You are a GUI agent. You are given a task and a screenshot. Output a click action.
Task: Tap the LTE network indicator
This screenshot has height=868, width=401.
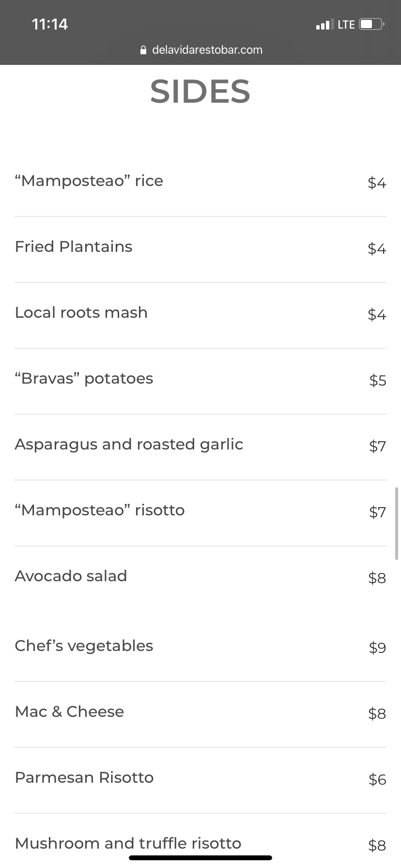(x=346, y=25)
